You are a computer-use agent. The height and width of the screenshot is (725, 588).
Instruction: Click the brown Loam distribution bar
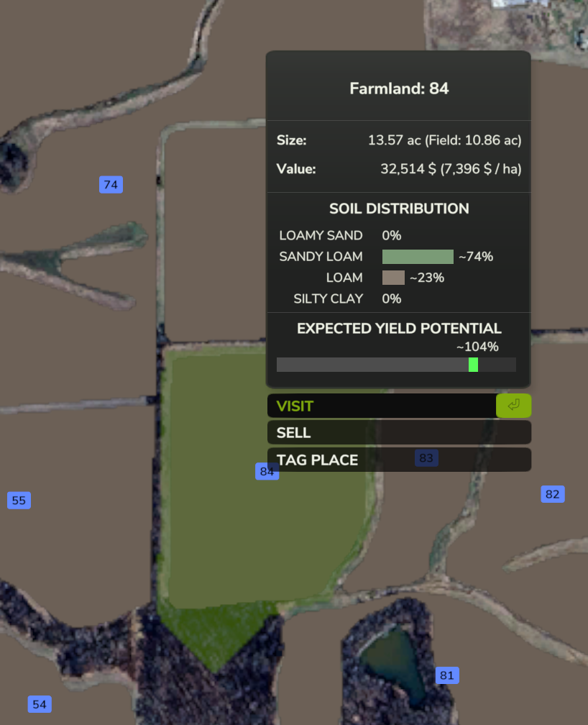tap(393, 278)
